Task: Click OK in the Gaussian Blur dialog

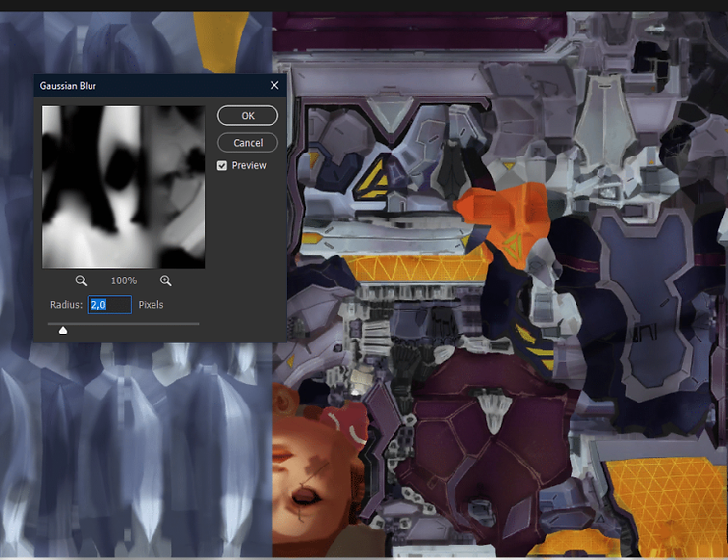Action: (248, 116)
